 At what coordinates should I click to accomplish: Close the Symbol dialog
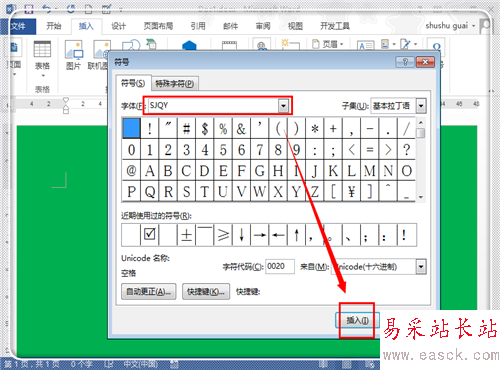(425, 62)
